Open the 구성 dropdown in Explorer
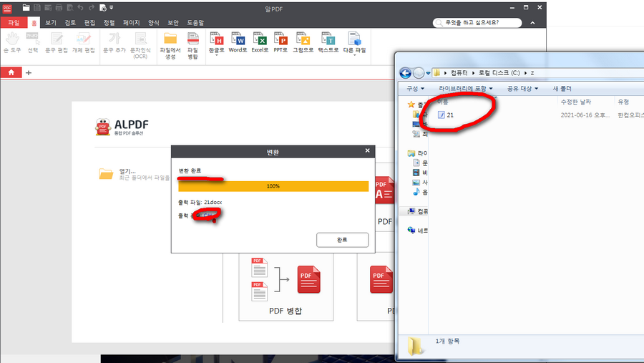644x363 pixels. click(415, 88)
